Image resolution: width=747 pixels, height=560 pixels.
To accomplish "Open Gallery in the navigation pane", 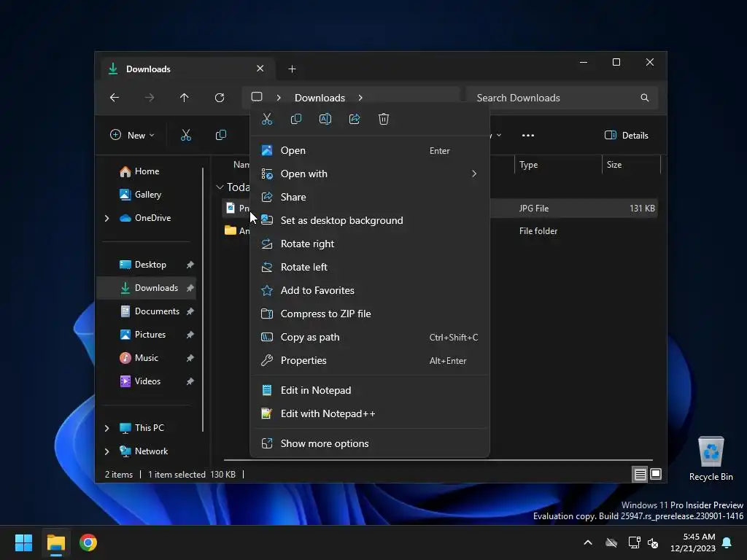I will tap(147, 195).
